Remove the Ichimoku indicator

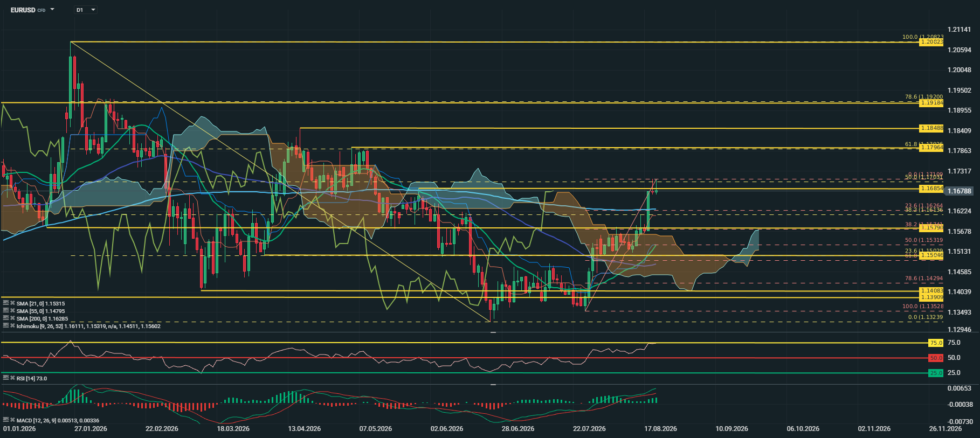click(x=12, y=326)
